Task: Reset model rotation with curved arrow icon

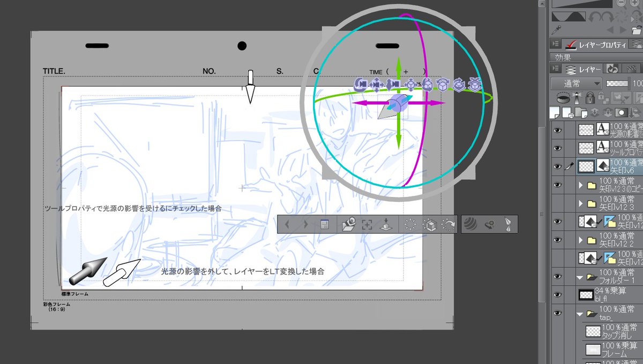Action: tap(448, 225)
